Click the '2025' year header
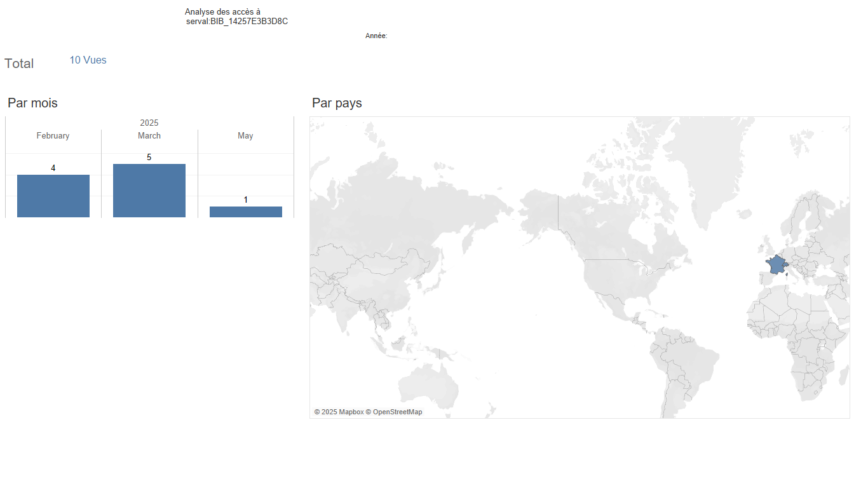The width and height of the screenshot is (868, 488). click(149, 123)
